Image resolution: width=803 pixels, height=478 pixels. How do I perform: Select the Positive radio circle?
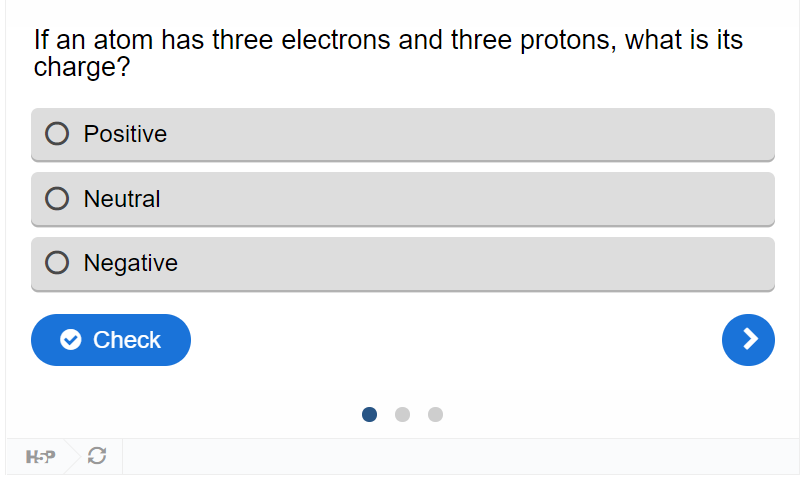point(57,134)
